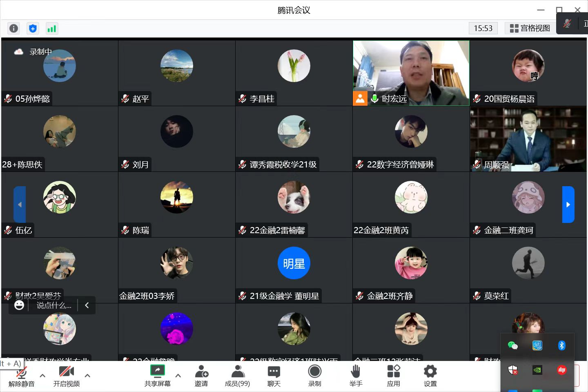Open the Settings (设置) gear
This screenshot has width=588, height=392.
coord(430,376)
